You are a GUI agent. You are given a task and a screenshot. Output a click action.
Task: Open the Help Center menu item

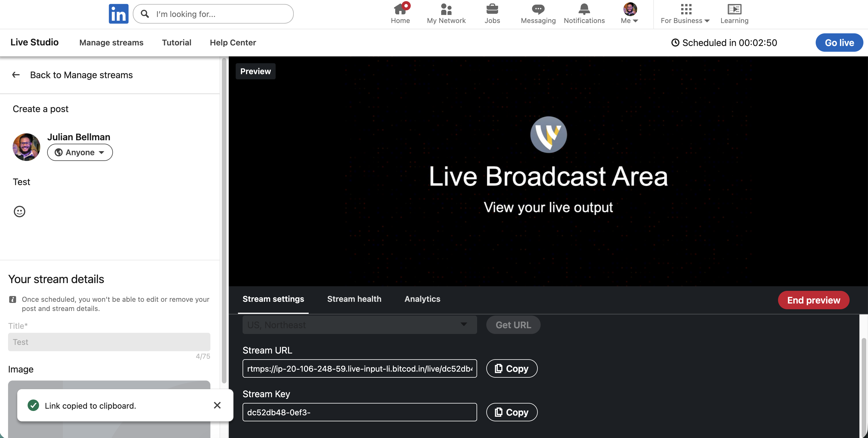click(x=233, y=43)
